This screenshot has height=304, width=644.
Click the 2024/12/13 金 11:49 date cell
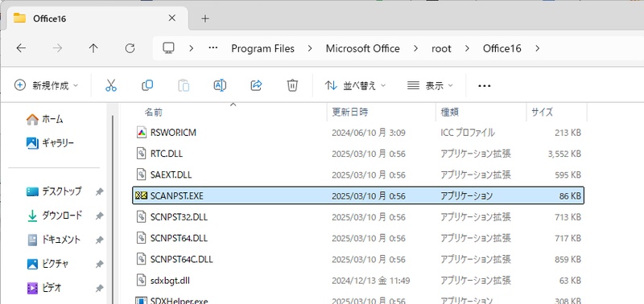(371, 281)
